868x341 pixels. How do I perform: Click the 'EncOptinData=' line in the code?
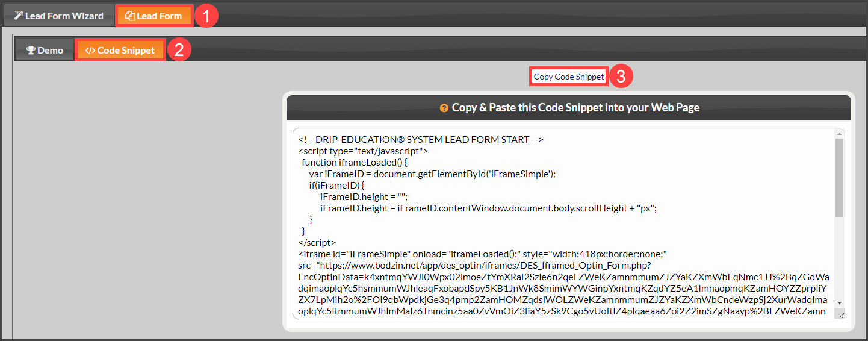pyautogui.click(x=563, y=277)
